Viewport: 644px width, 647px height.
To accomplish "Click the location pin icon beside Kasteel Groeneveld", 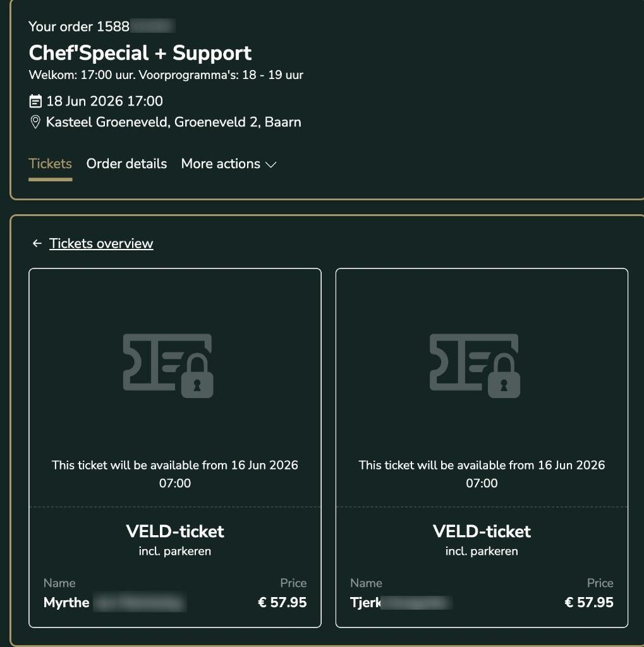I will (34, 121).
